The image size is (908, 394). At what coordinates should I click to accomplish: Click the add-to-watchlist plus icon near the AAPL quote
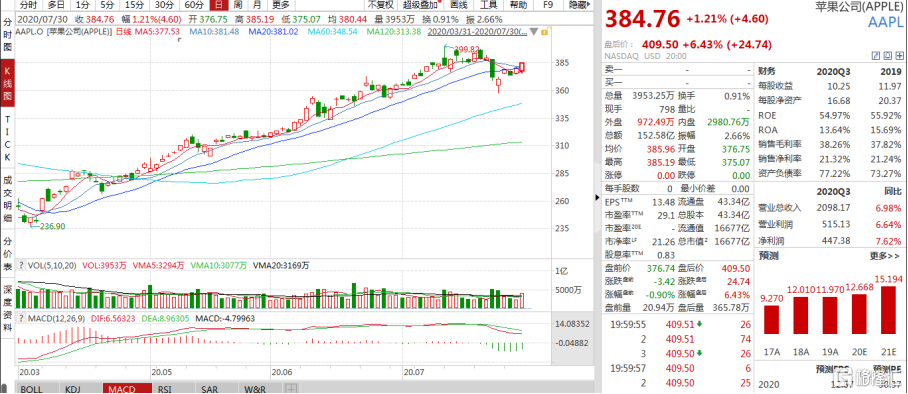[899, 56]
